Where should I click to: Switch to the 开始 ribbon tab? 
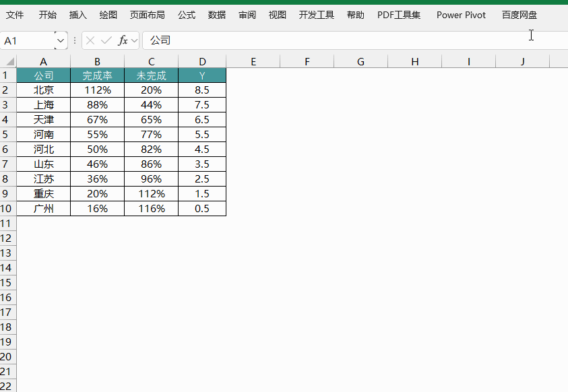tap(48, 15)
